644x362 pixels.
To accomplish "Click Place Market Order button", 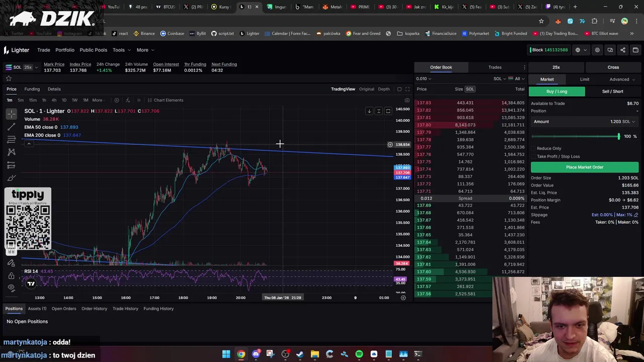I will (x=585, y=167).
